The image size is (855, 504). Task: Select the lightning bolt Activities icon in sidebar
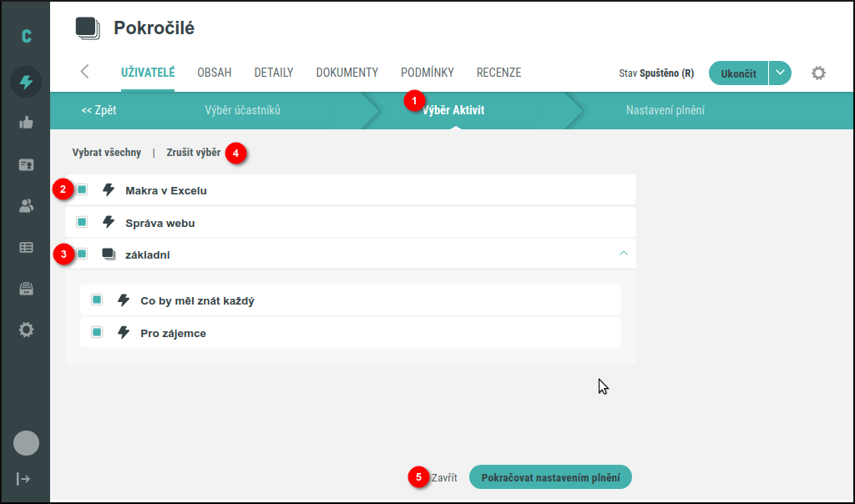(x=26, y=80)
